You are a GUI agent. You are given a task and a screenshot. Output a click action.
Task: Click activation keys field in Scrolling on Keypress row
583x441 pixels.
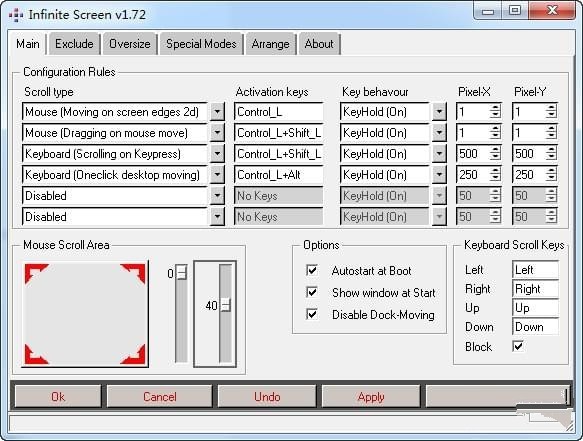[x=278, y=154]
